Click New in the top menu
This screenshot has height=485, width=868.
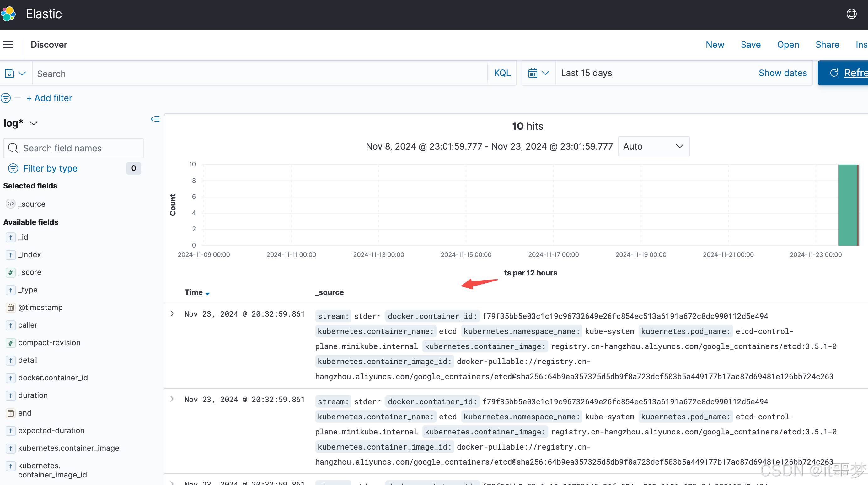(x=715, y=45)
